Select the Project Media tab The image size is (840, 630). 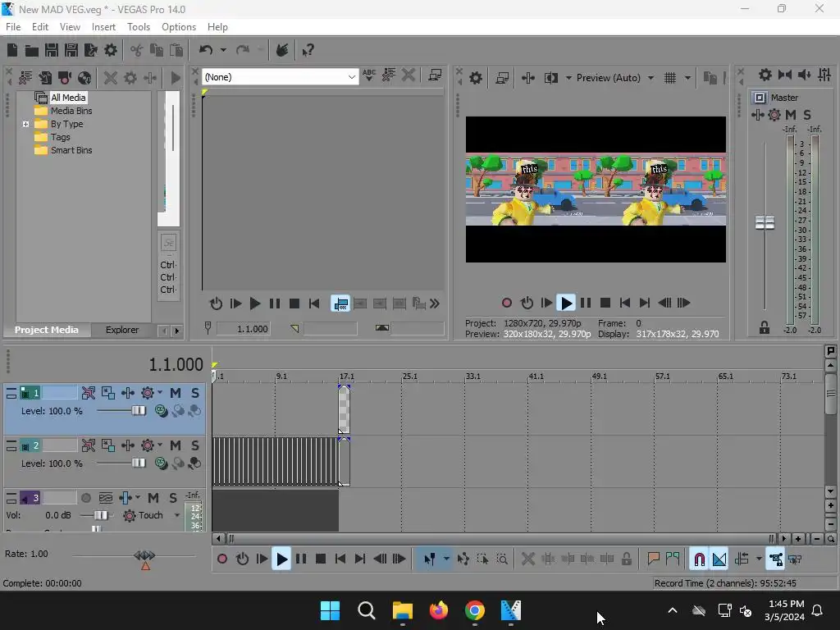47,330
